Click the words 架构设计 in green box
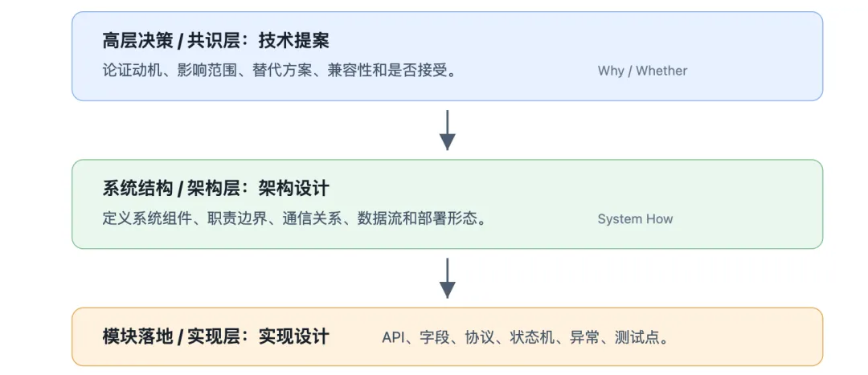The width and height of the screenshot is (868, 375). pos(294,189)
